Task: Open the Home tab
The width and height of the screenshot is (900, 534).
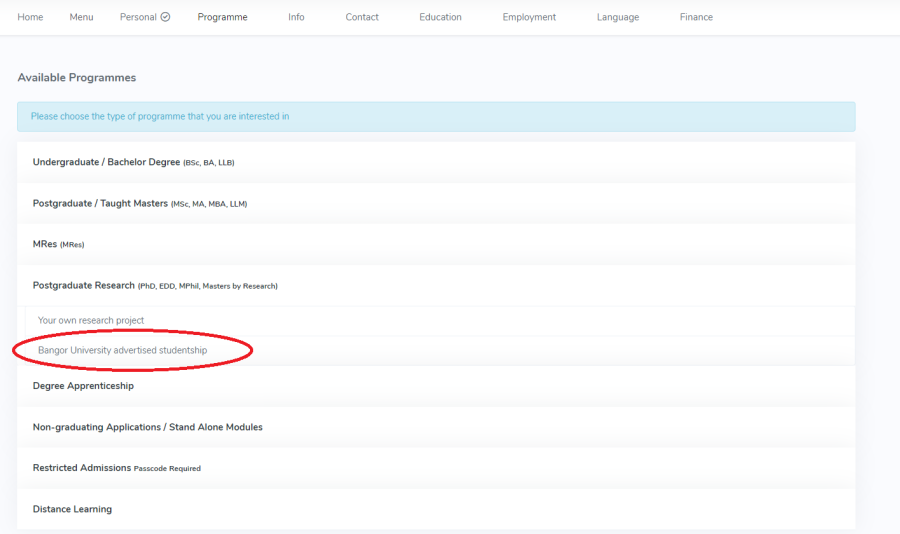Action: pos(30,17)
